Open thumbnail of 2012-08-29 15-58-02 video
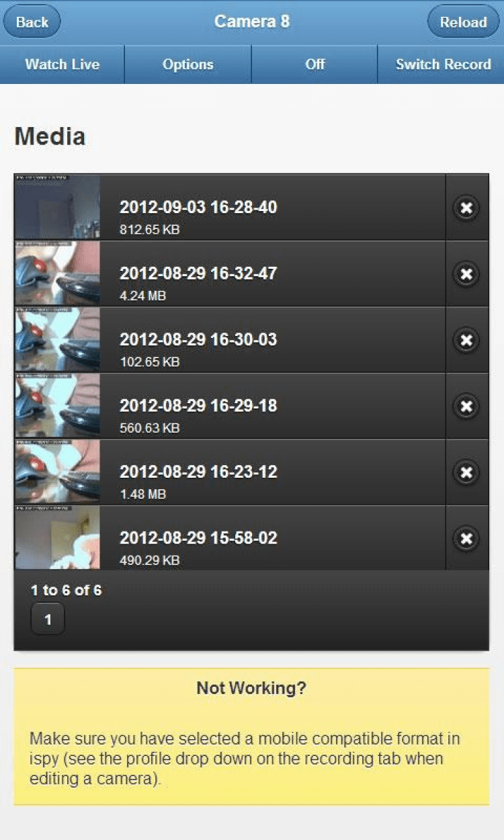 (57, 538)
